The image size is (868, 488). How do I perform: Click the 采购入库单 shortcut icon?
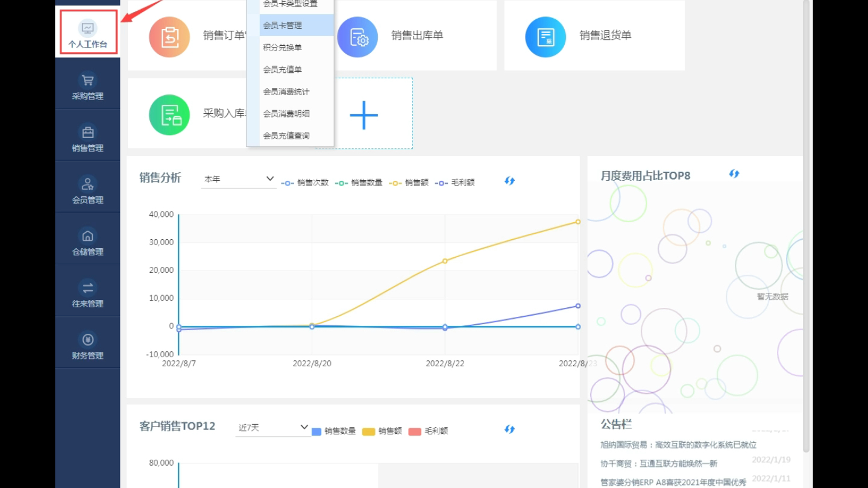point(169,114)
